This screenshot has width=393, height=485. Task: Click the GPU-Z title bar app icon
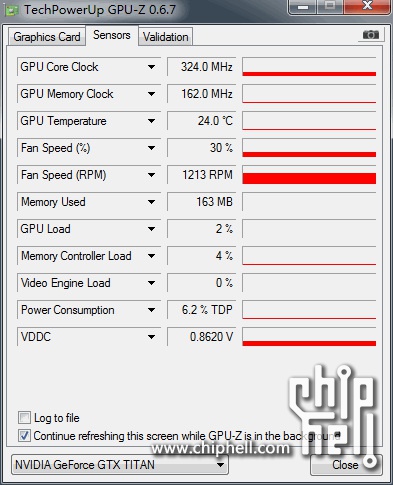[x=12, y=10]
